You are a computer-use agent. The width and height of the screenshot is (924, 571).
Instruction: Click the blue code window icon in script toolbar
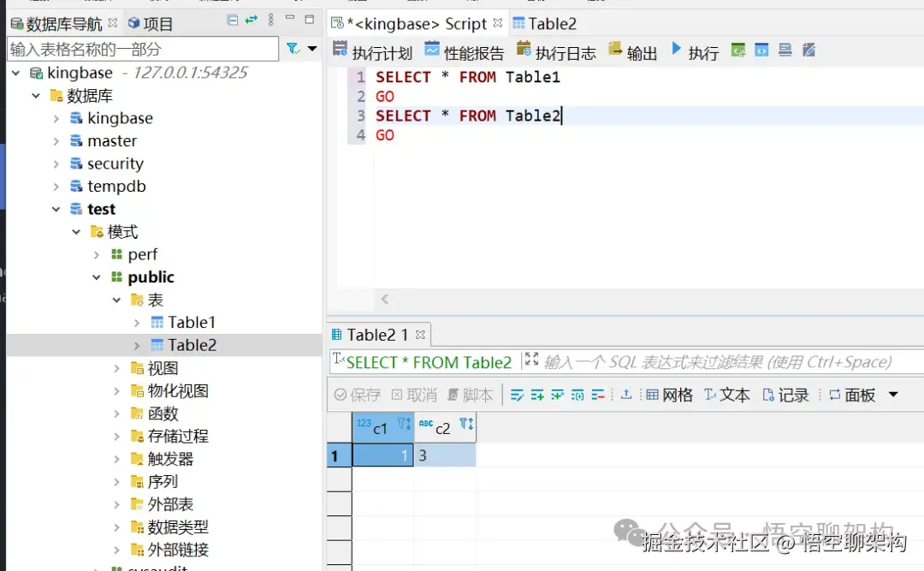761,51
